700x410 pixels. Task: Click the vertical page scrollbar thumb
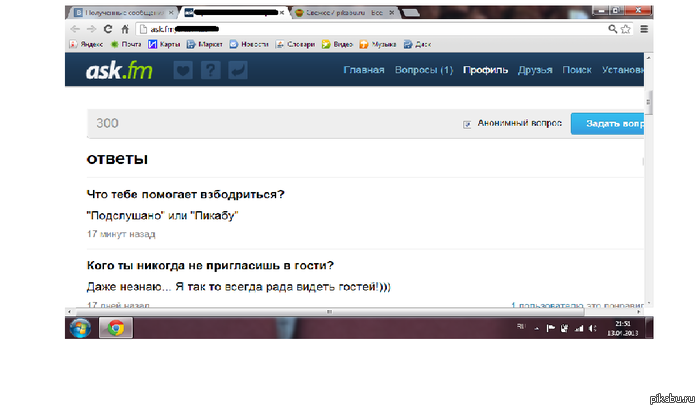pos(649,102)
